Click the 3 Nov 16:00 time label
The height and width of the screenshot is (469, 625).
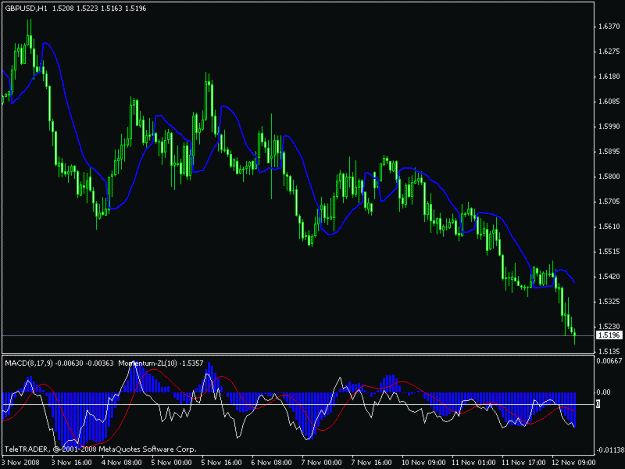click(71, 463)
